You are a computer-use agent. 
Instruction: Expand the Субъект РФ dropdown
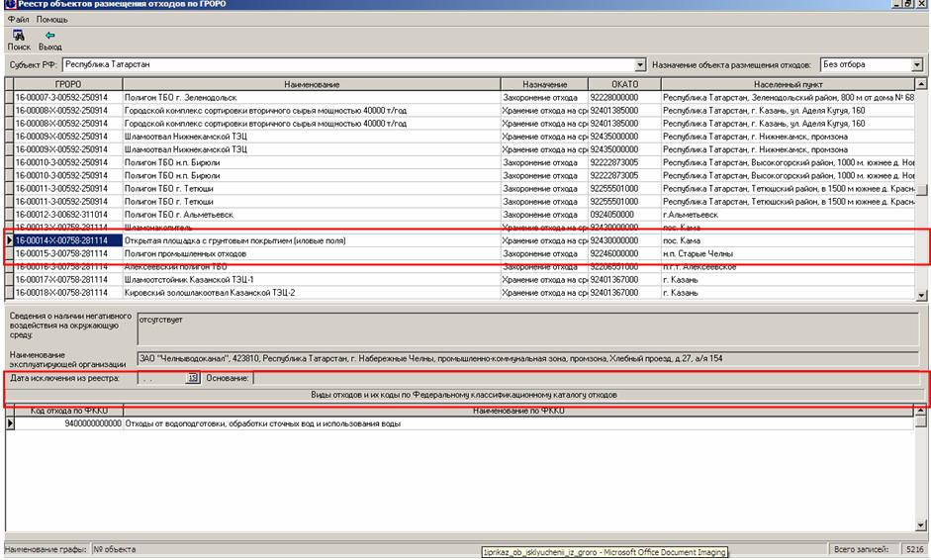640,64
